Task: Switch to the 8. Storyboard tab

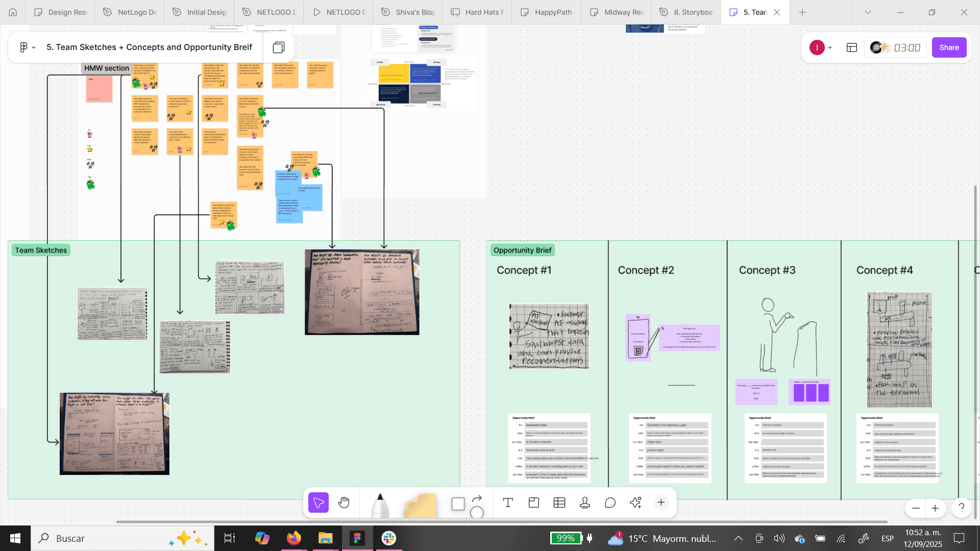Action: (x=686, y=12)
